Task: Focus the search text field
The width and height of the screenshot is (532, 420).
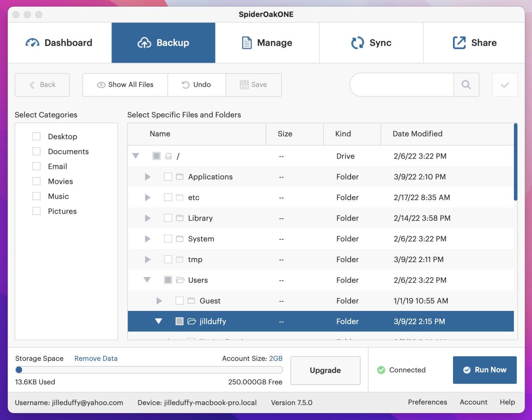Action: tap(402, 84)
